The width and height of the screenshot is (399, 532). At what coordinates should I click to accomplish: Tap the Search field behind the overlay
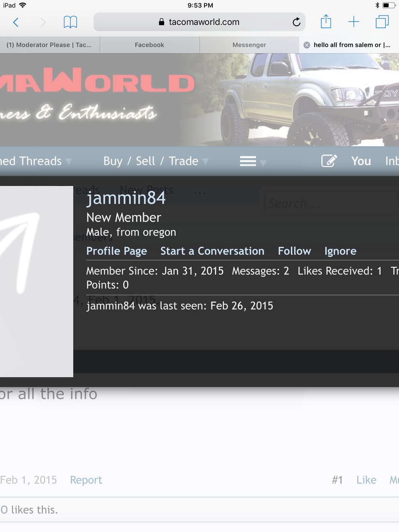(331, 203)
